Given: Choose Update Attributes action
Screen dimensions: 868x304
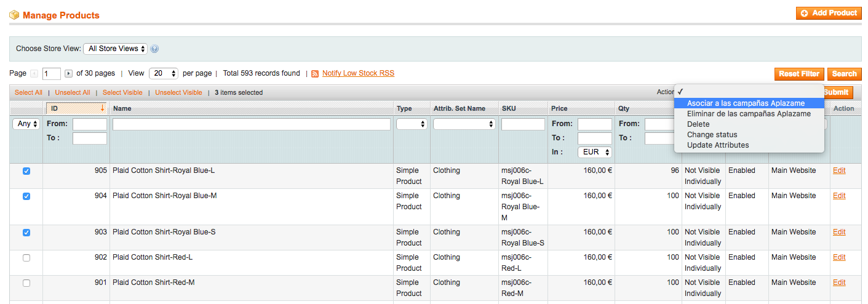Looking at the screenshot, I should coord(749,145).
